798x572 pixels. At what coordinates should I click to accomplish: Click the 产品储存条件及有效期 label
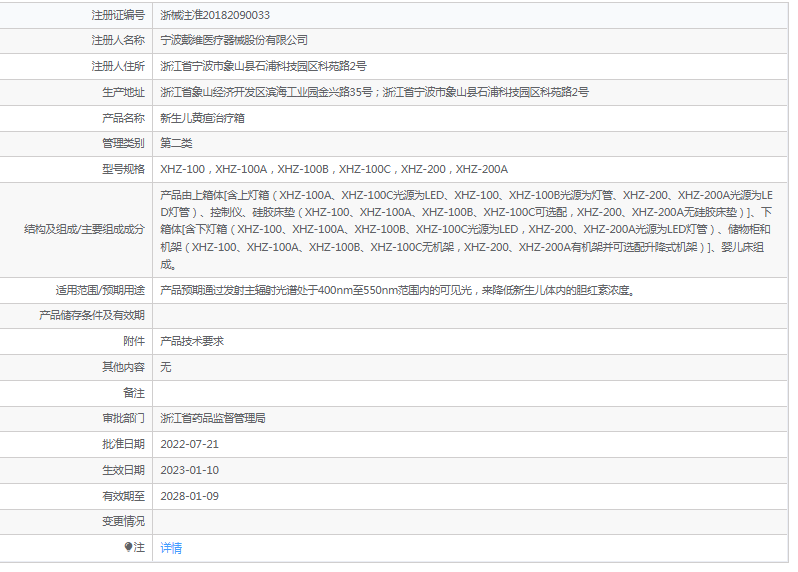point(92,316)
